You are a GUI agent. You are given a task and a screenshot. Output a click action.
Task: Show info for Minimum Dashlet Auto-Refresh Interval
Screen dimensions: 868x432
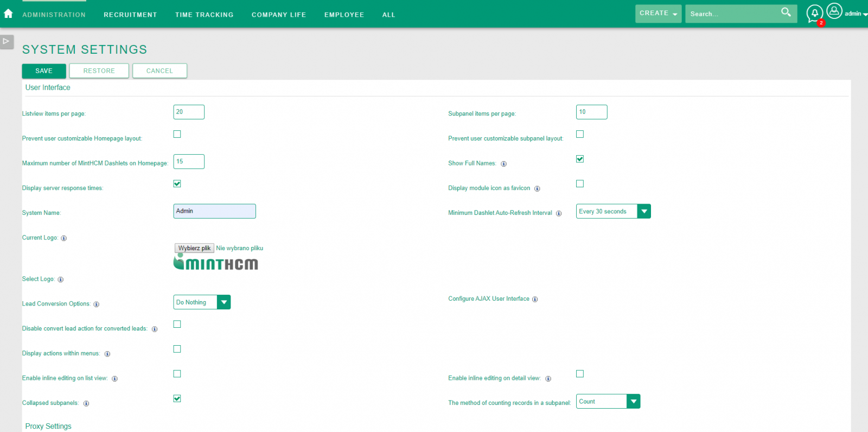559,213
